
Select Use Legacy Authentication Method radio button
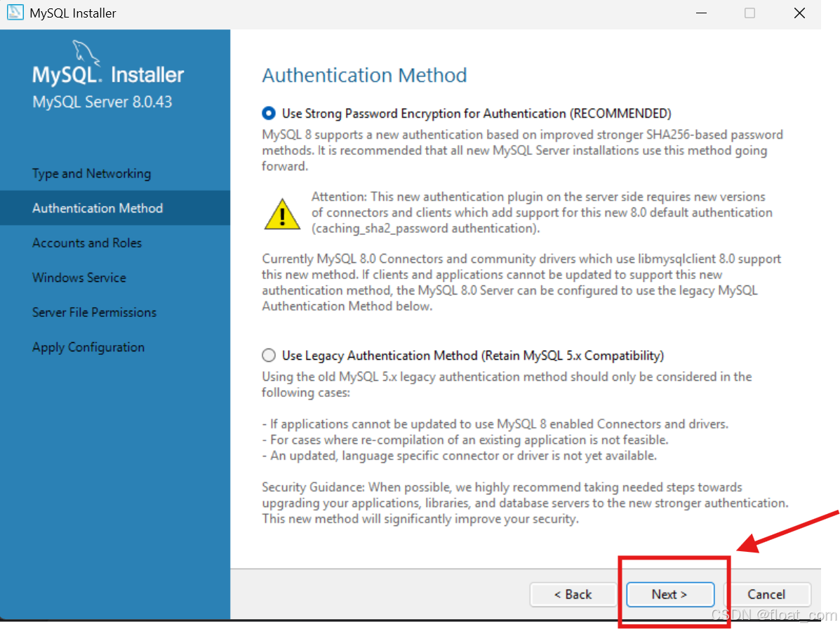269,356
